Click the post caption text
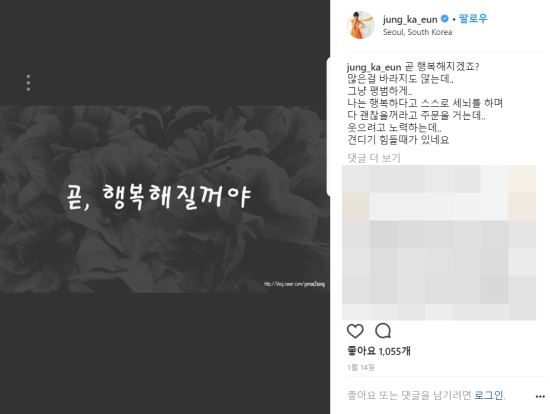Image resolution: width=550 pixels, height=414 pixels. pos(425,104)
